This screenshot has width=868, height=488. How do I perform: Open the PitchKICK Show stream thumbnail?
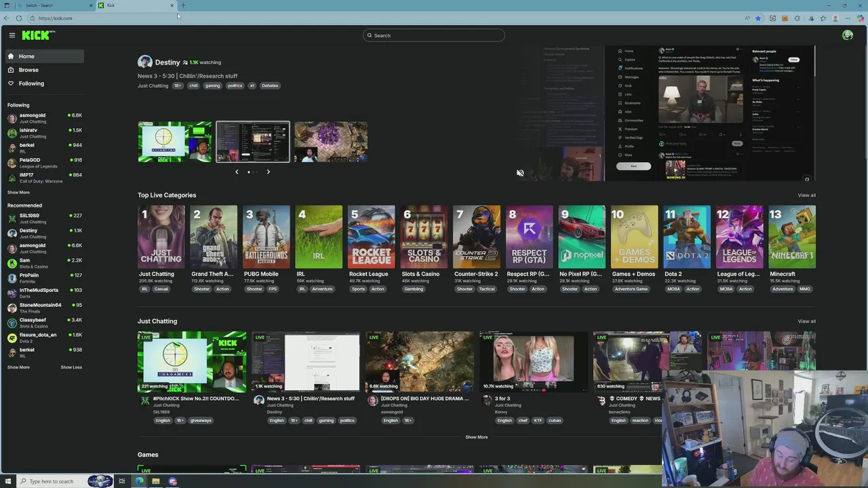click(x=192, y=362)
